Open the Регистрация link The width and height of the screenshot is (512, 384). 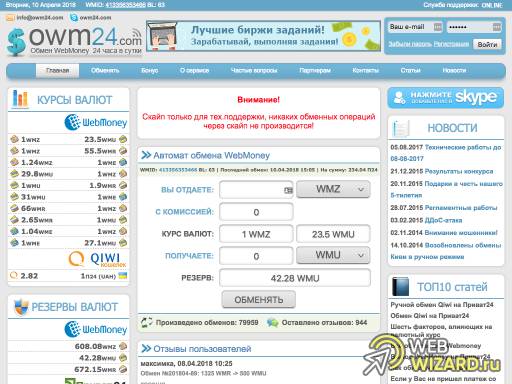click(451, 44)
